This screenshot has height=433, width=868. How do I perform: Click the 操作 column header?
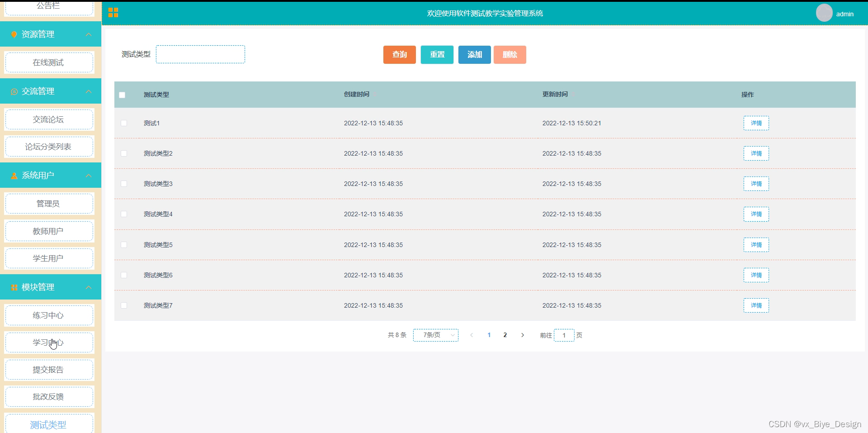coord(747,95)
